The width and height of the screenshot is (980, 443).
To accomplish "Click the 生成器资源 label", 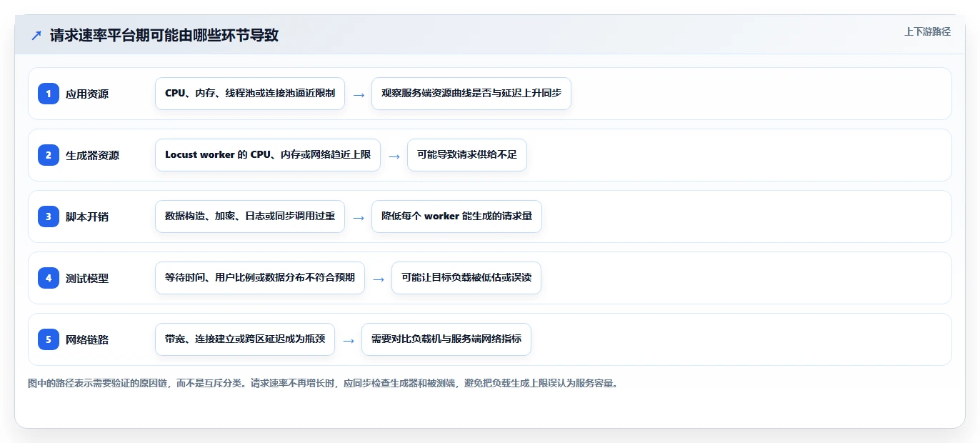I will [92, 155].
